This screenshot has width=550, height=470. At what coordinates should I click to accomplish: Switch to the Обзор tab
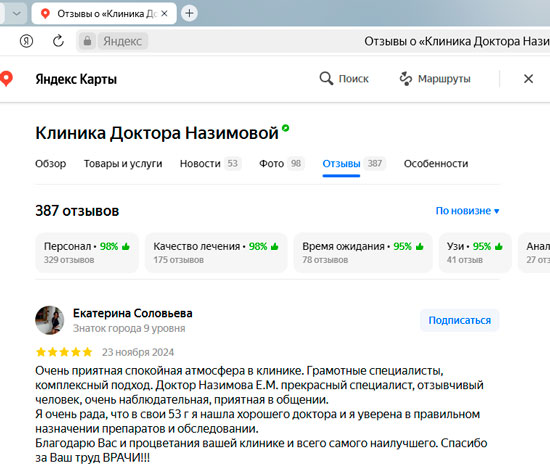[x=51, y=164]
